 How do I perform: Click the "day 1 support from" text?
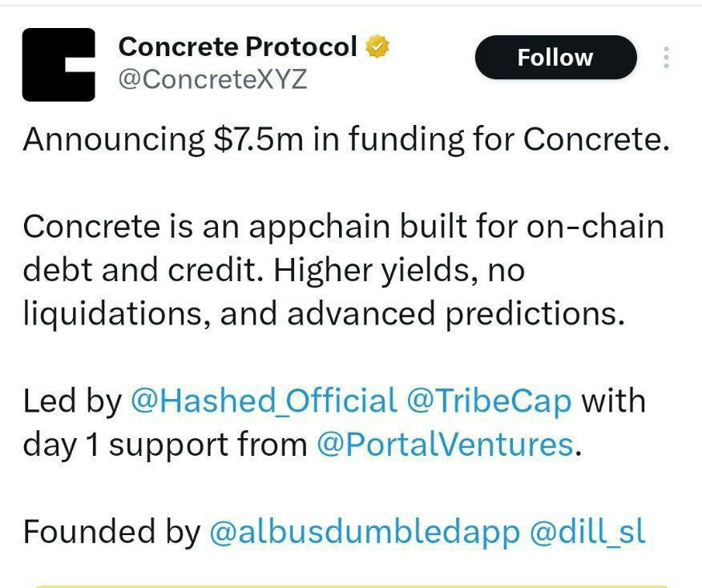click(x=165, y=445)
